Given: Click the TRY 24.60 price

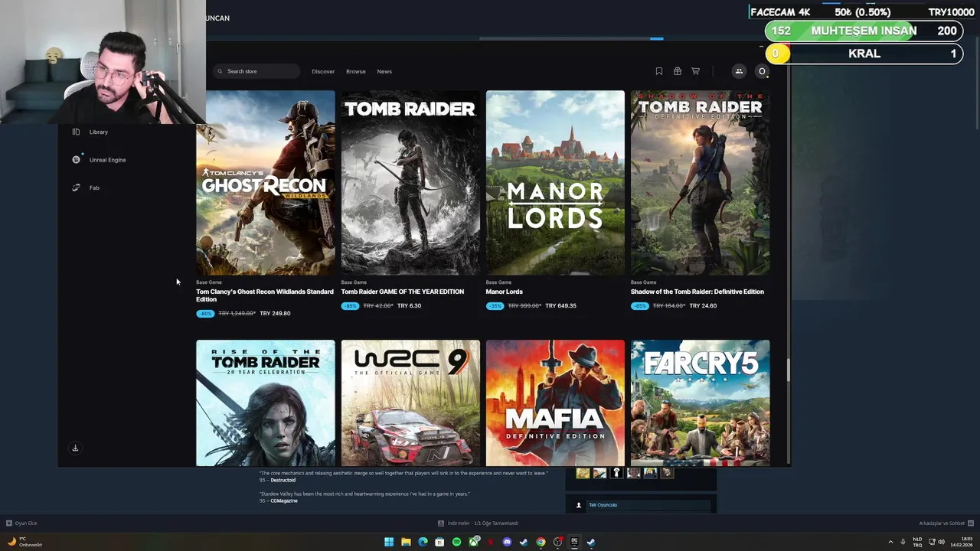Looking at the screenshot, I should click(x=703, y=305).
